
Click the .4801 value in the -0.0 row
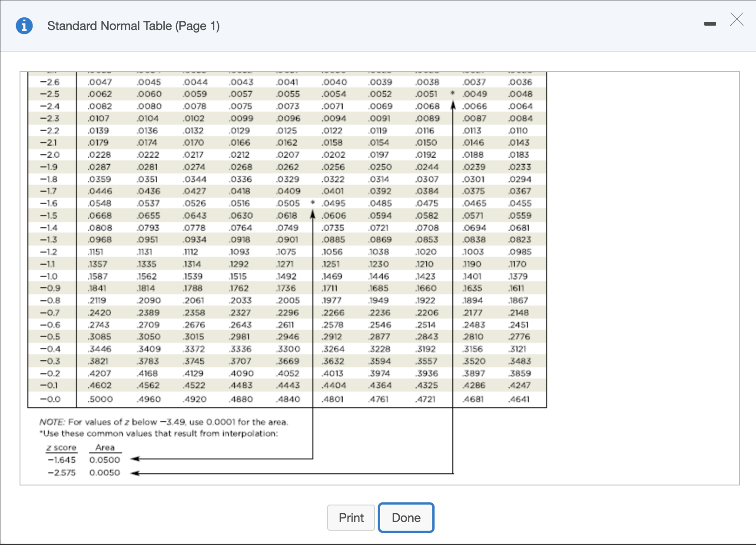333,399
